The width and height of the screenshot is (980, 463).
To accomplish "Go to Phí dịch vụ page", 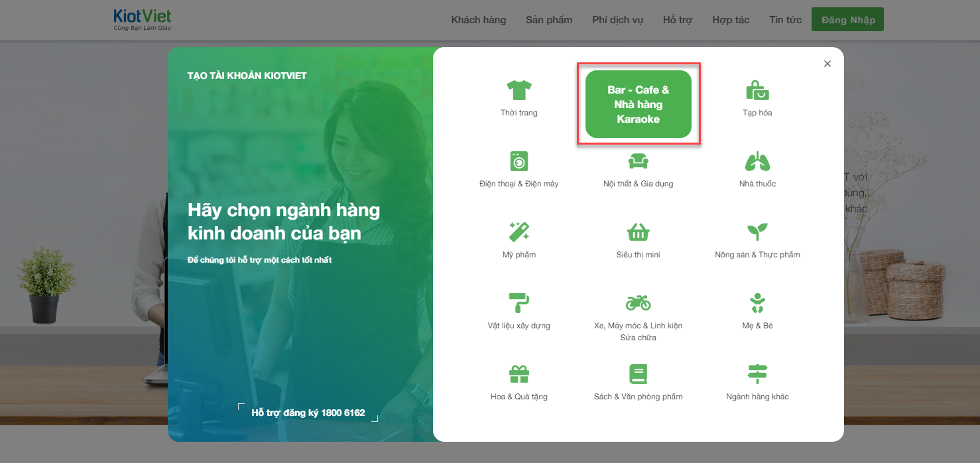I will (x=618, y=20).
